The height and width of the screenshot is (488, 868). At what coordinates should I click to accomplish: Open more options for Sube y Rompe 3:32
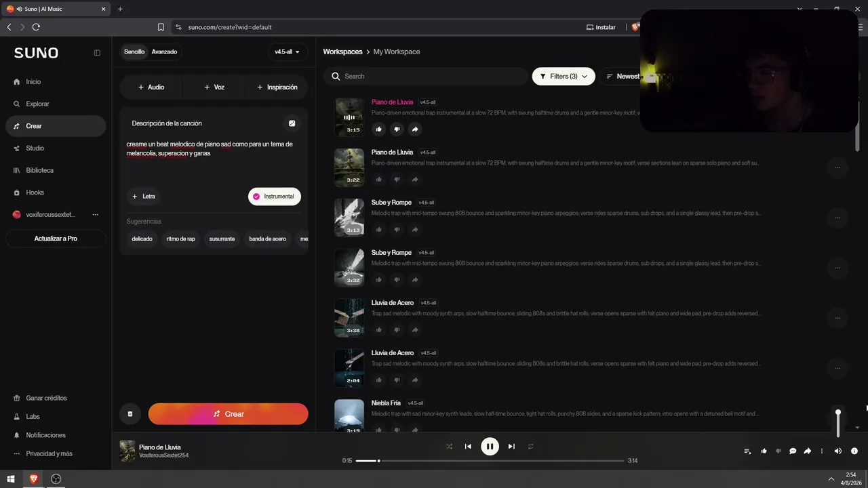point(838,268)
